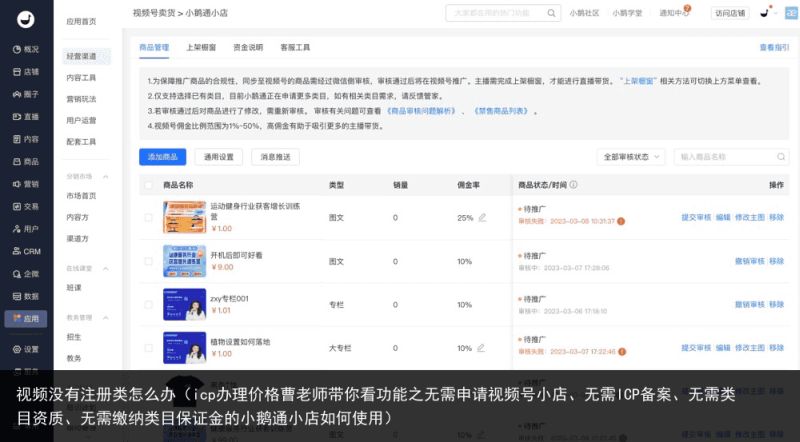Open 店铺 icon in left sidebar

[17, 72]
